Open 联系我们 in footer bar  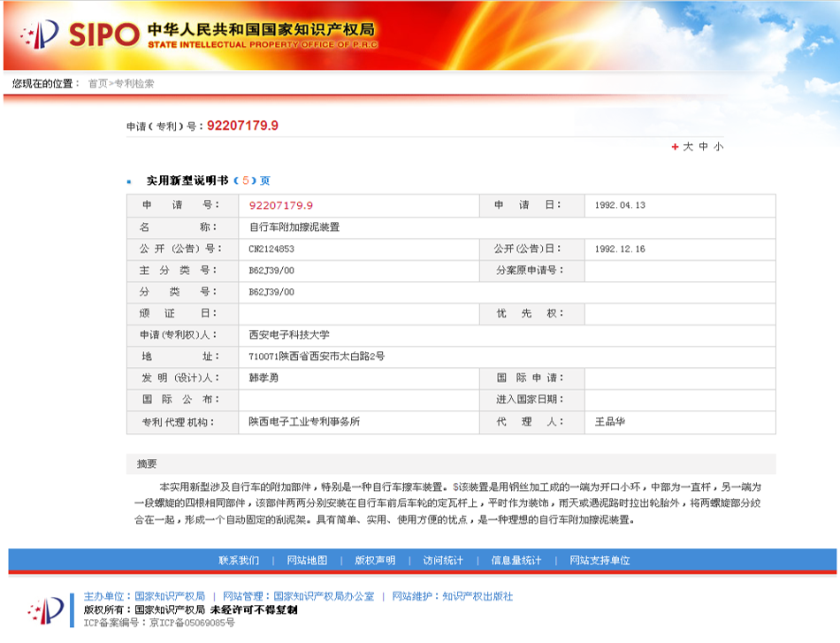239,560
